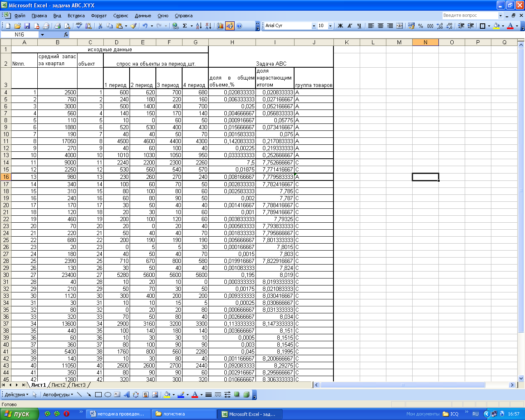This screenshot has height=420, width=525.
Task: Toggle 3-D style on the drawing toolbar
Action: [x=246, y=395]
